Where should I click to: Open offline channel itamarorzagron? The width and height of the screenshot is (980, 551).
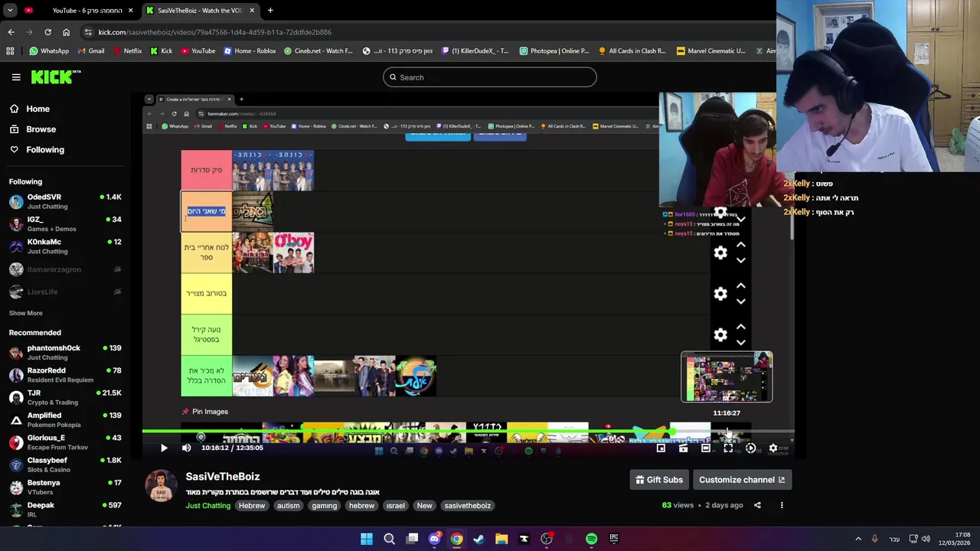tap(65, 269)
